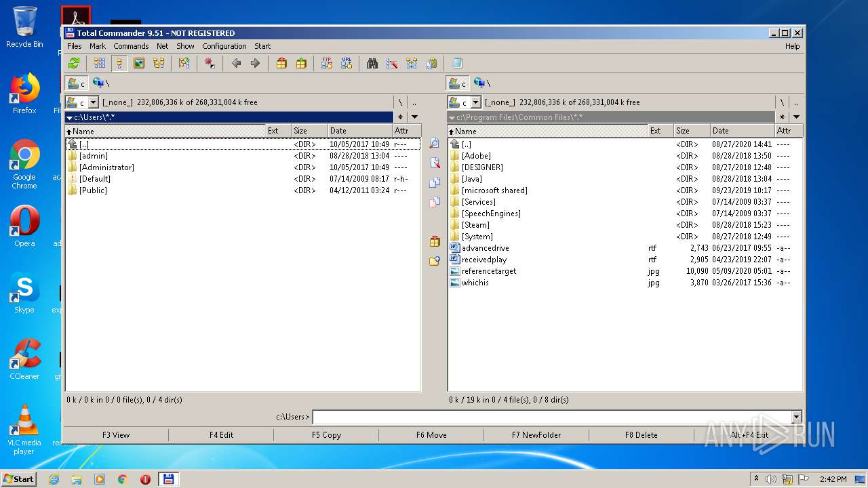Open left panel drive dropdown
Screen dimensions: 868x488
[x=94, y=103]
